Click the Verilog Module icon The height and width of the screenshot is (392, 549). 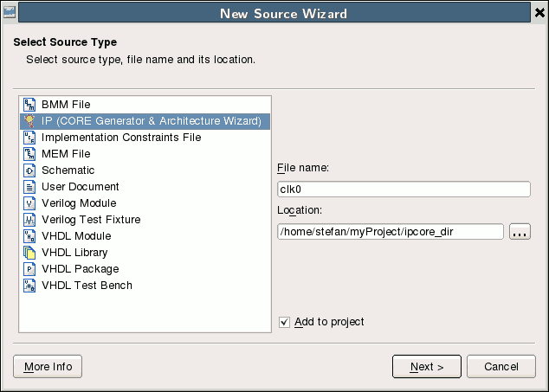tap(29, 203)
